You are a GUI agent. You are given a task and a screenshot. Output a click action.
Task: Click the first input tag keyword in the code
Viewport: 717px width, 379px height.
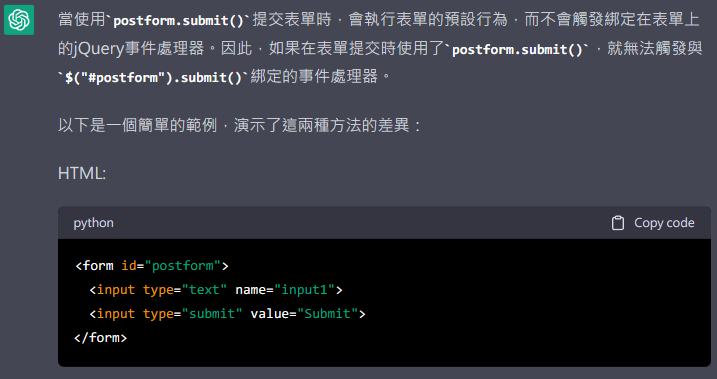(116, 290)
